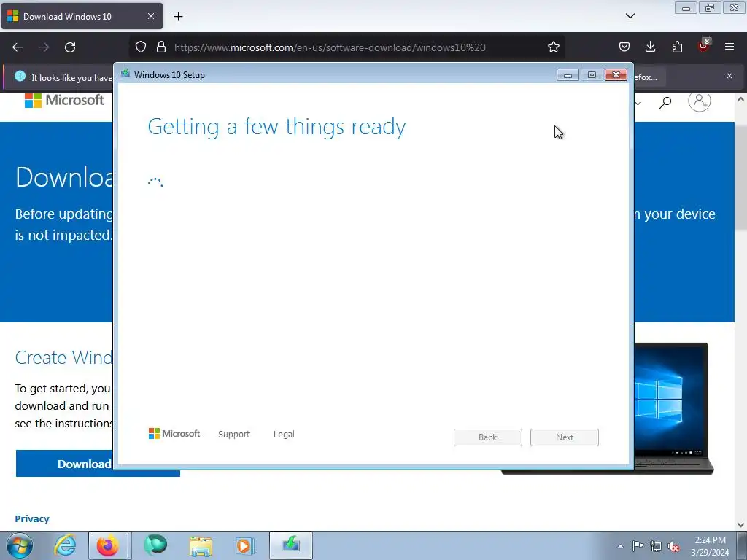Click the Firefox address bar URL
Screen dimensions: 747x560
click(330, 47)
